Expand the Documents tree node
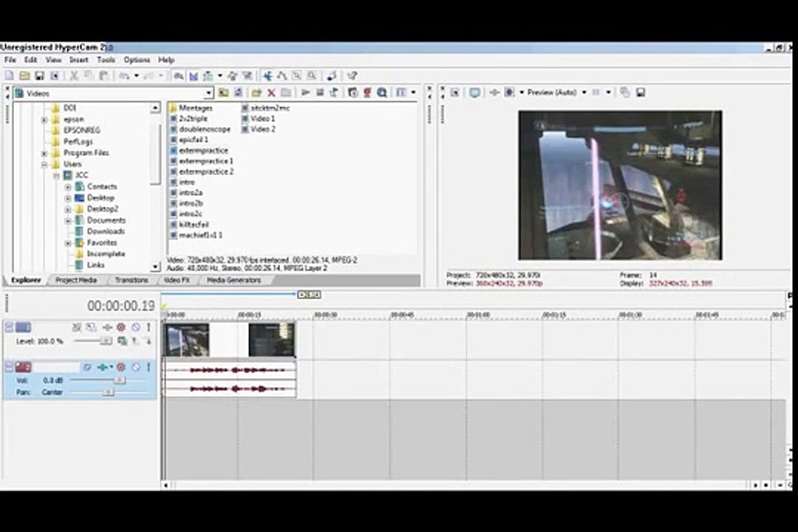 pyautogui.click(x=68, y=220)
